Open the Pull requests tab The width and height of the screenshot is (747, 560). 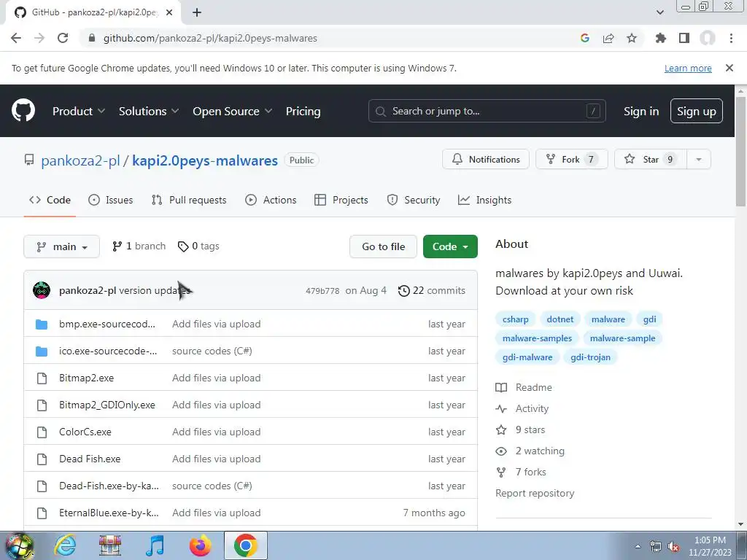coord(189,200)
